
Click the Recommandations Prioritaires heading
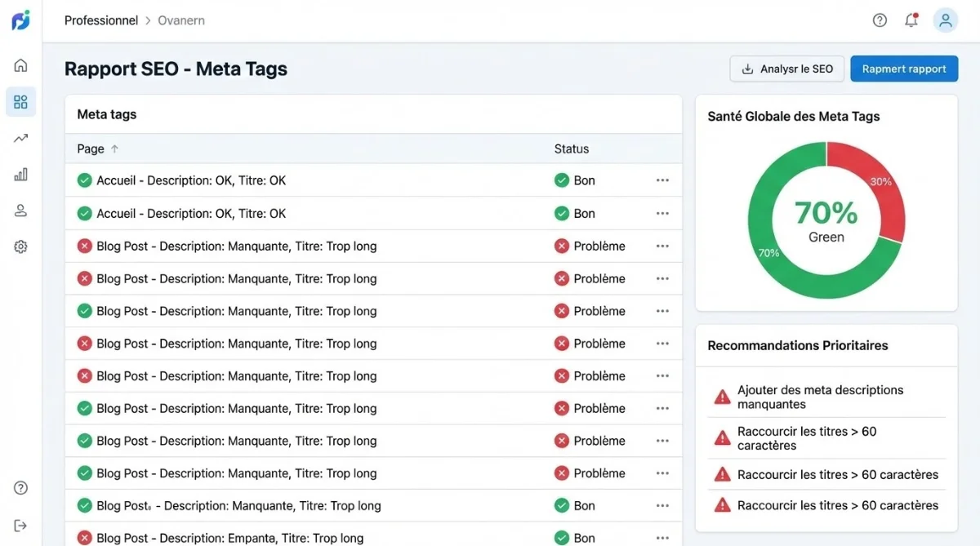pyautogui.click(x=798, y=345)
